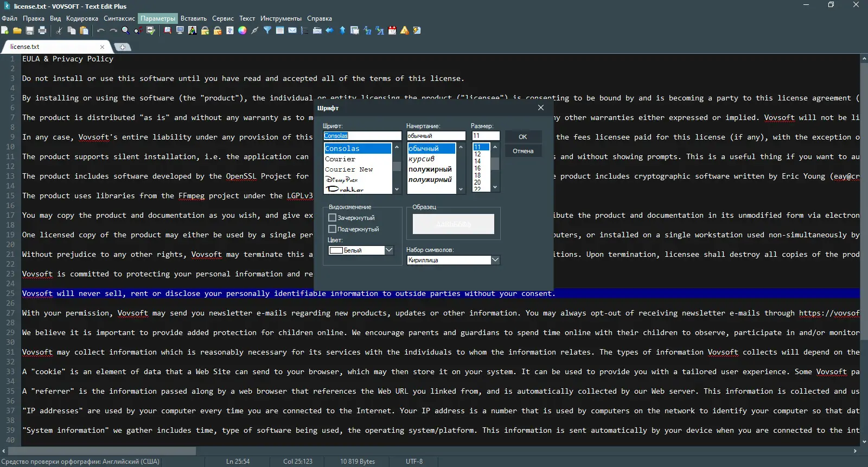
Task: Click the editor's horizontal scrollbar thumb
Action: pyautogui.click(x=102, y=451)
